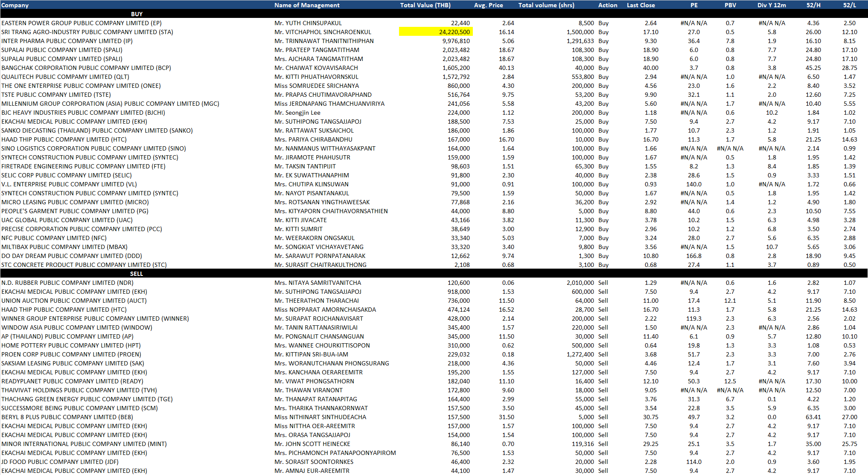868x475 pixels.
Task: Select MILTIBAX (MBAX) company cell
Action: click(64, 247)
